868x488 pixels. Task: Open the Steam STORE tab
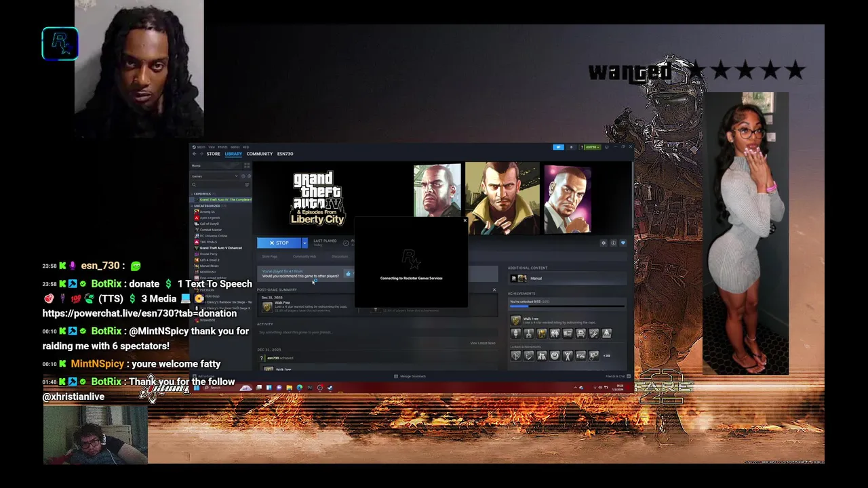(214, 154)
